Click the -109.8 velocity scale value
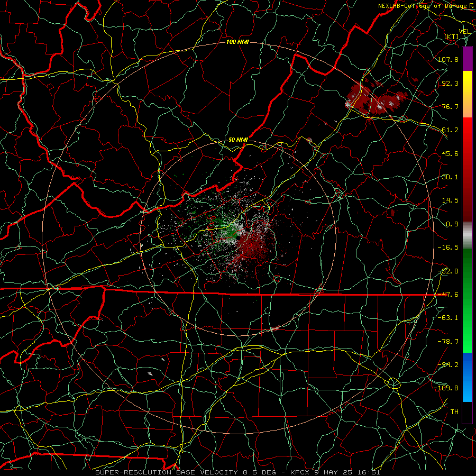 click(446, 388)
